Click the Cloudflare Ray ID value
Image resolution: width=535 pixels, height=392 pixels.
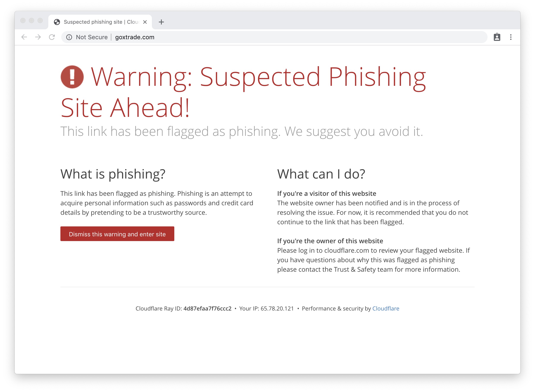207,309
